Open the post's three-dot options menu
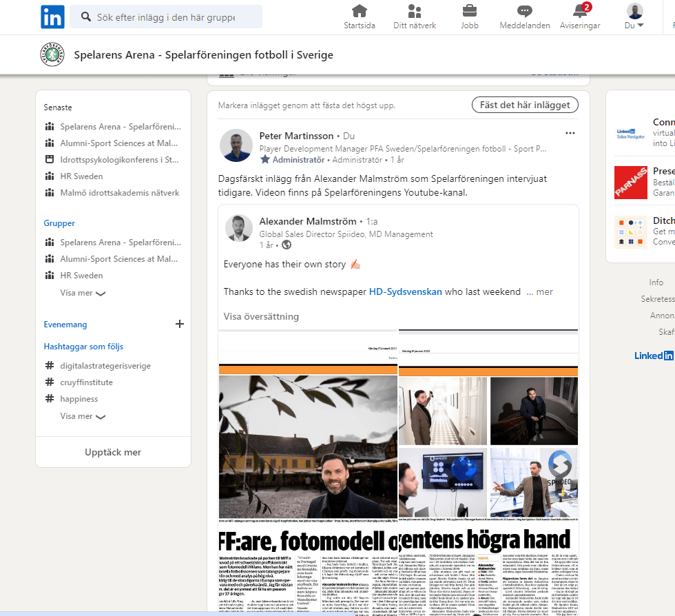The width and height of the screenshot is (675, 616). click(570, 134)
